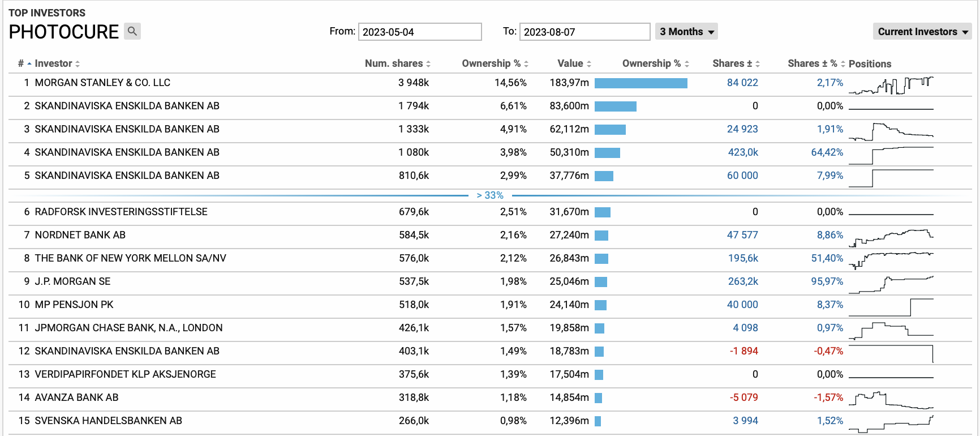980x436 pixels.
Task: Select MORGAN STANLEY & CO. LLC investor row
Action: pyautogui.click(x=490, y=84)
